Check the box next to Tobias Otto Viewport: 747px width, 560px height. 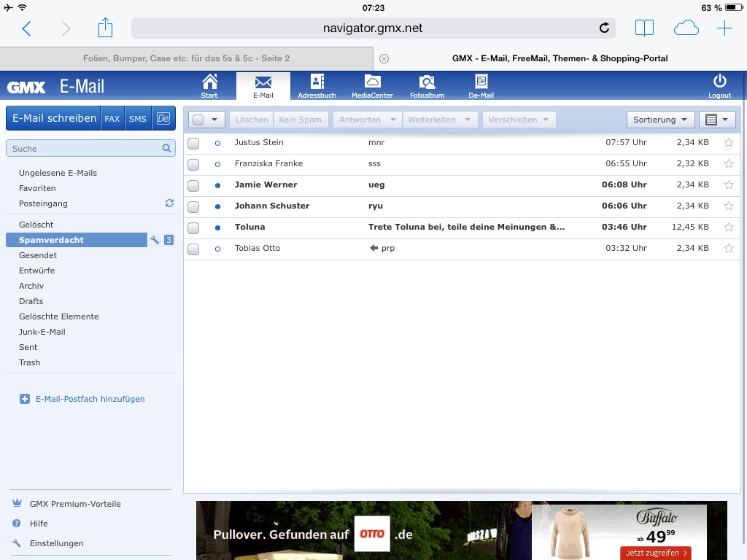point(193,249)
